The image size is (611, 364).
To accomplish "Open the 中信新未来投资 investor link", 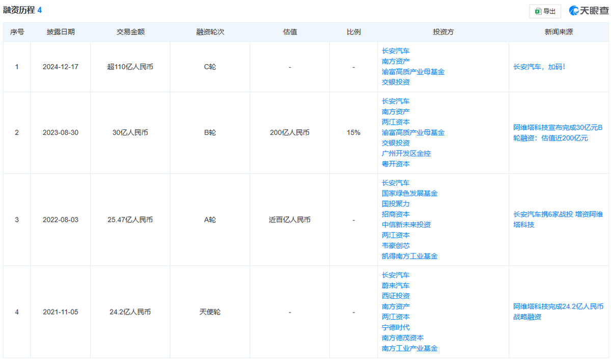I will (406, 225).
